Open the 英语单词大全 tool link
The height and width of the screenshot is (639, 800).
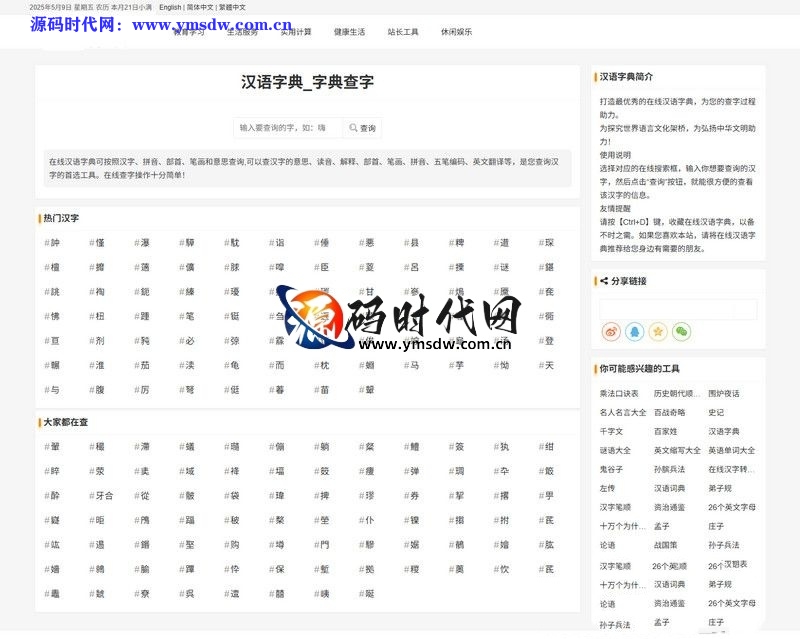point(732,450)
